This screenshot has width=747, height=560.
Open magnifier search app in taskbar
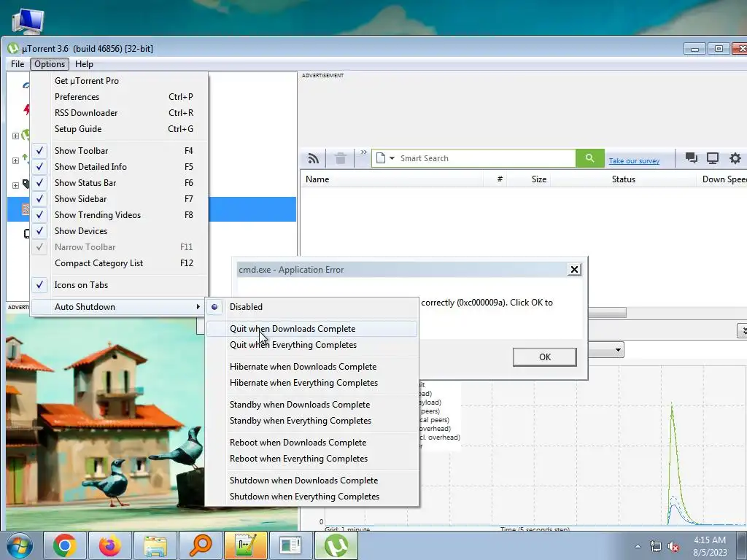click(x=200, y=545)
